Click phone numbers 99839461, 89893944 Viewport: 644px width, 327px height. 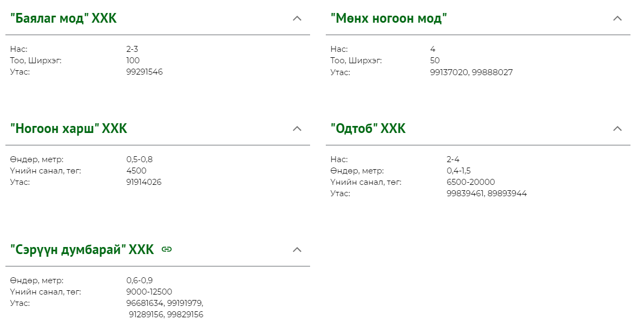point(487,193)
